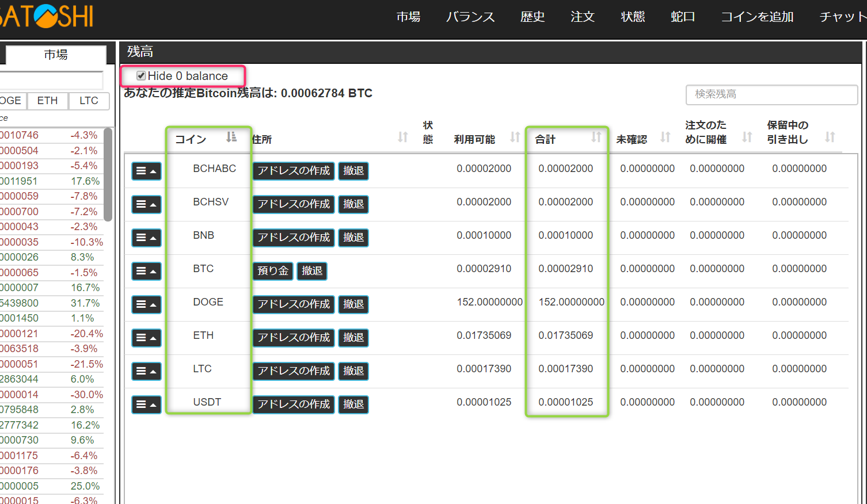Sort by the 未確認 column sort icon
Screen dimensions: 867x504
(666, 137)
